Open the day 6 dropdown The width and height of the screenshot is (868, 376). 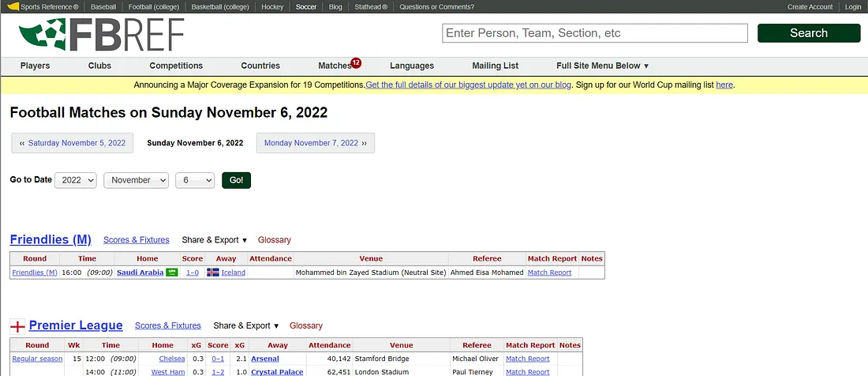[x=194, y=180]
